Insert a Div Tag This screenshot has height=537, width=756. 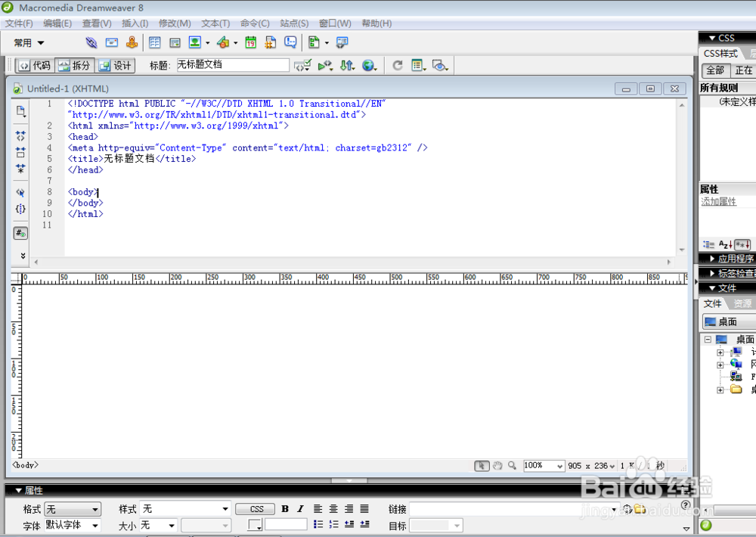(x=175, y=43)
